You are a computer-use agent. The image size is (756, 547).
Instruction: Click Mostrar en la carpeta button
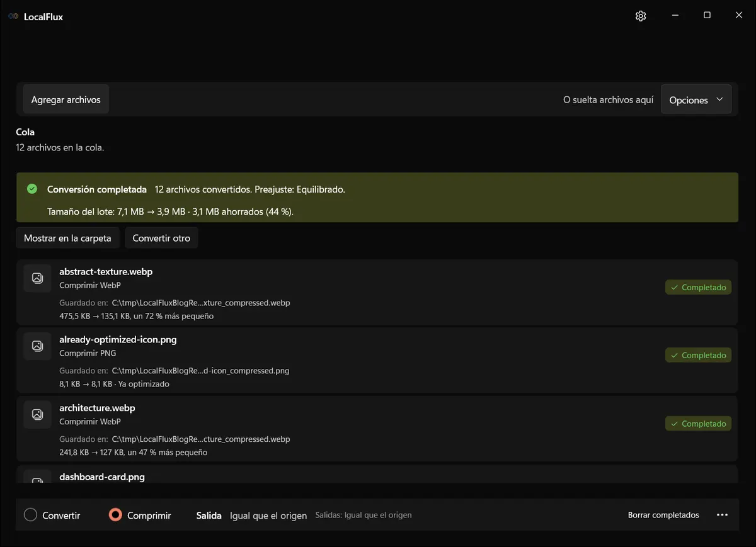coord(67,238)
